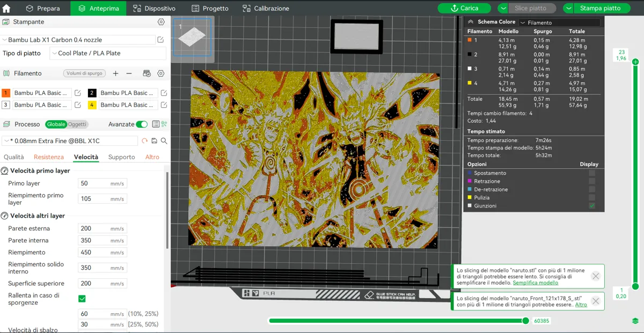Select the Resistenza settings tab
This screenshot has width=644, height=333.
click(49, 157)
